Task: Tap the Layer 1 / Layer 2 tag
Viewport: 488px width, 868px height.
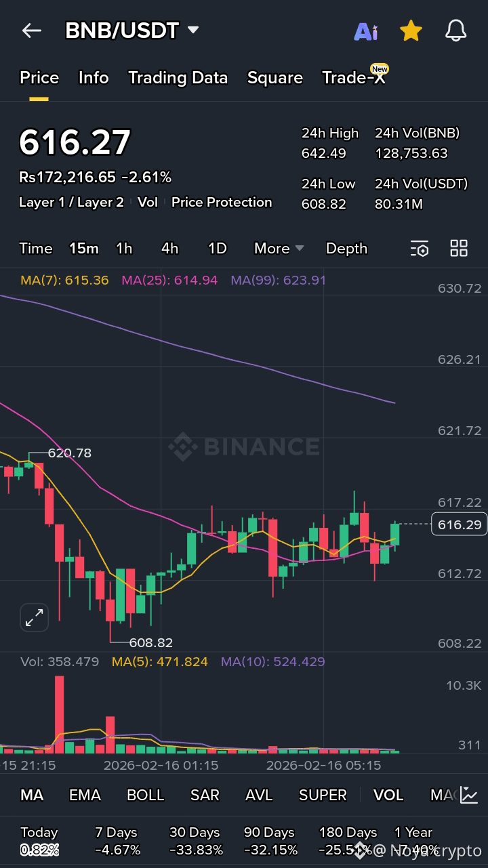Action: (x=71, y=203)
